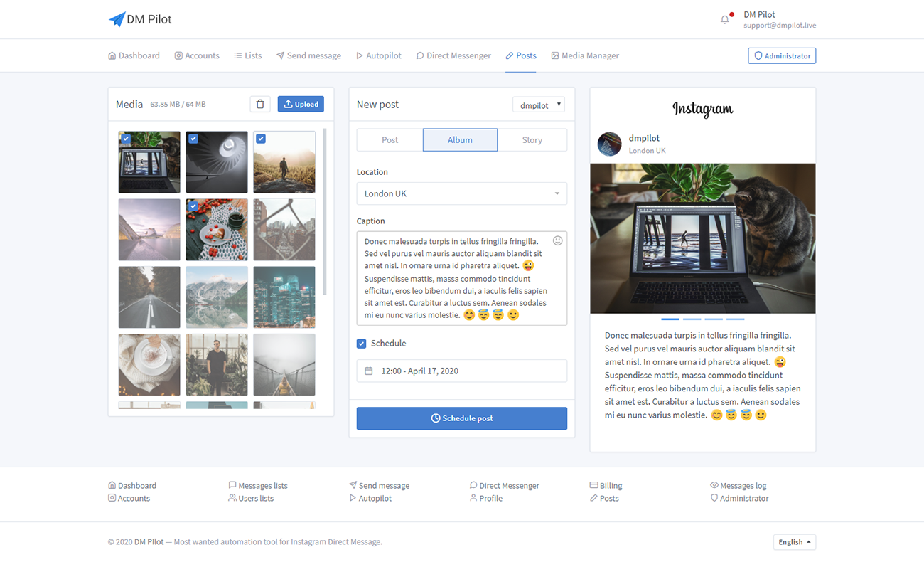Click footer Dashboard link
The width and height of the screenshot is (924, 562).
coord(132,485)
